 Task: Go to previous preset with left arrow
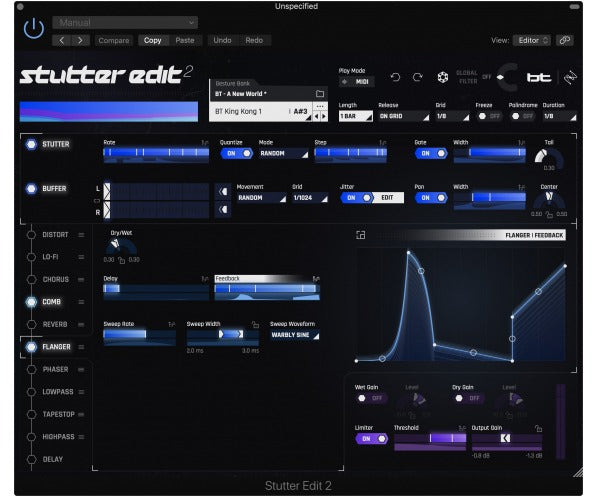62,40
